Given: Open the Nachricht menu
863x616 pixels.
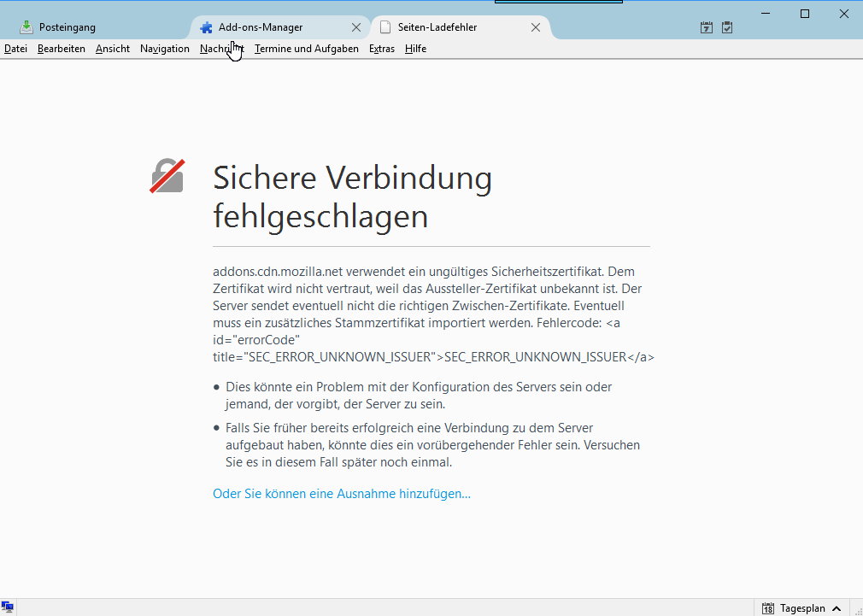Looking at the screenshot, I should point(222,49).
